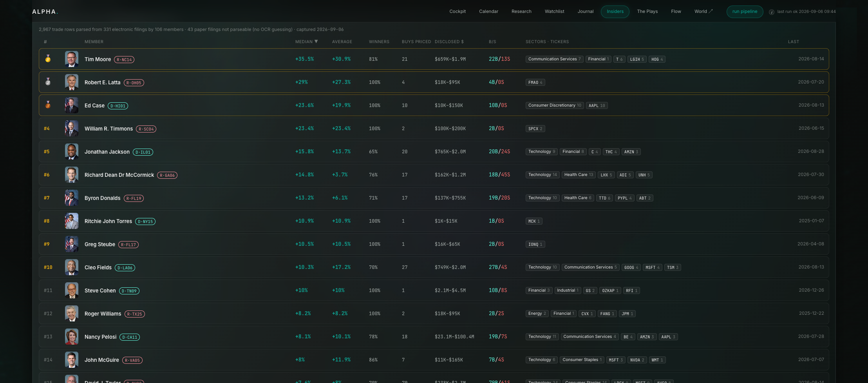This screenshot has width=868, height=383.
Task: Select the Energy 2 sector tag
Action: click(x=537, y=314)
